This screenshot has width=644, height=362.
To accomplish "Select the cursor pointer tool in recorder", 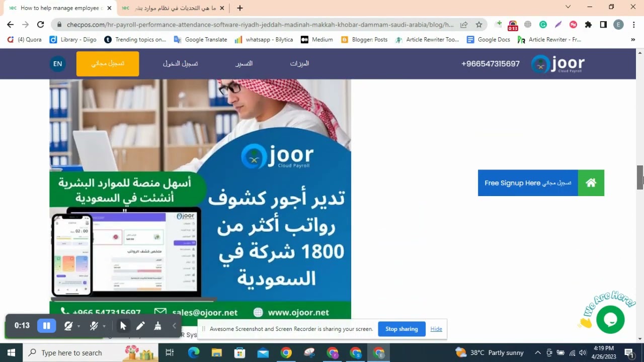I will tap(123, 326).
